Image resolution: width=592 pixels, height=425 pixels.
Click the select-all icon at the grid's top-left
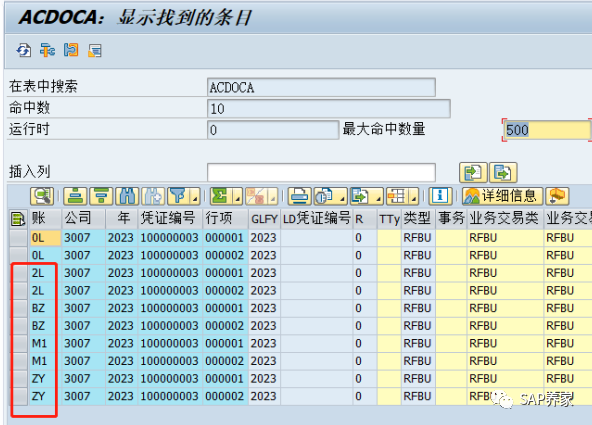pyautogui.click(x=18, y=219)
